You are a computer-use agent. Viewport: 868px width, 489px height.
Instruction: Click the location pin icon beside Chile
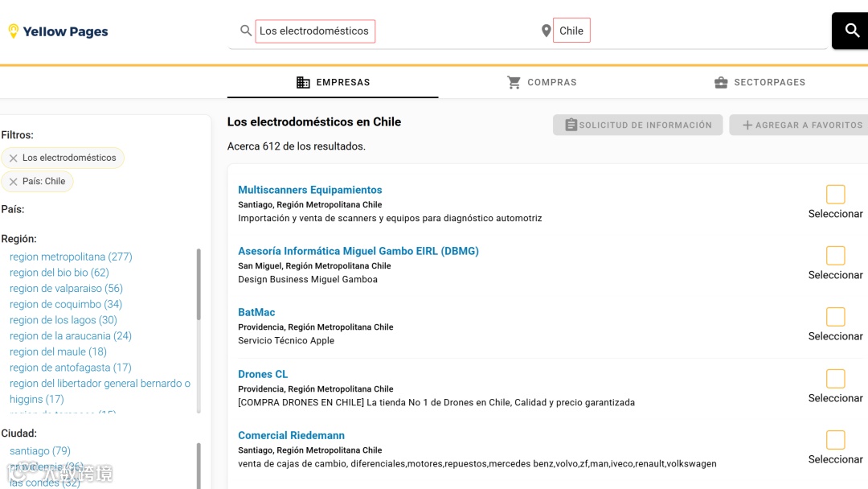[546, 31]
